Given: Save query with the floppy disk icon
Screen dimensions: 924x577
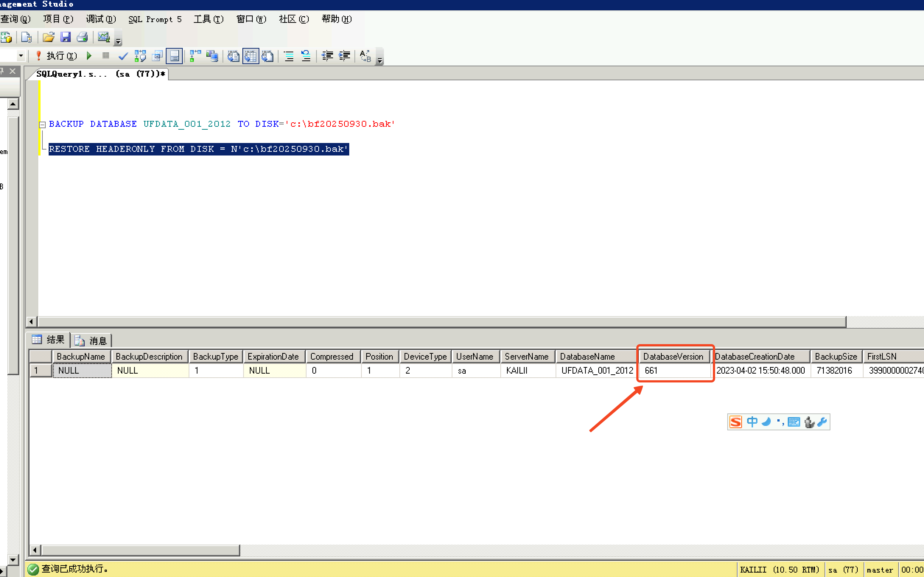Looking at the screenshot, I should (x=66, y=38).
